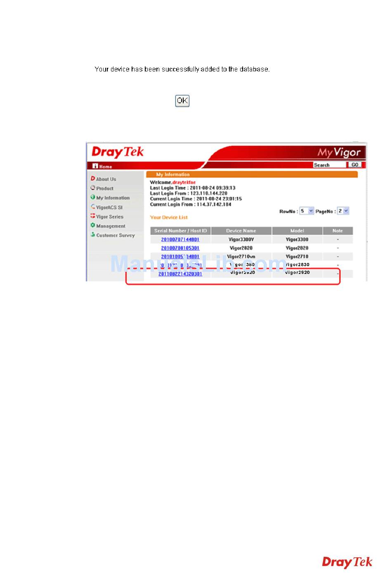Click the Your Device List heading
The width and height of the screenshot is (392, 573).
(x=169, y=217)
